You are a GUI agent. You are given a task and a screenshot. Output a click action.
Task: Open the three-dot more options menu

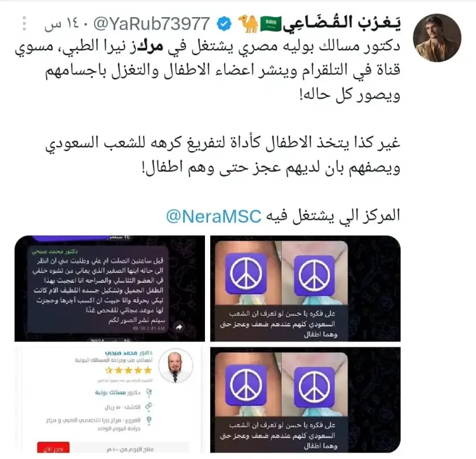pos(25,23)
